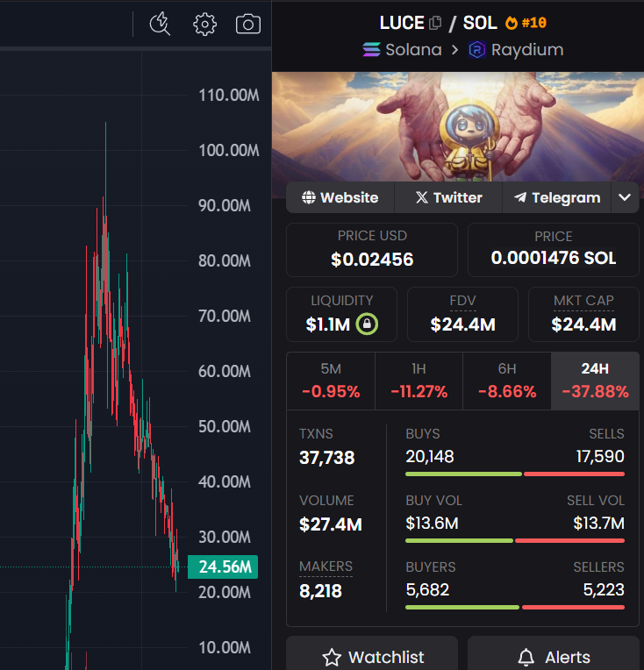Click the buyers versus sellers ratio bar
Screen dimensions: 644x670
tap(515, 607)
